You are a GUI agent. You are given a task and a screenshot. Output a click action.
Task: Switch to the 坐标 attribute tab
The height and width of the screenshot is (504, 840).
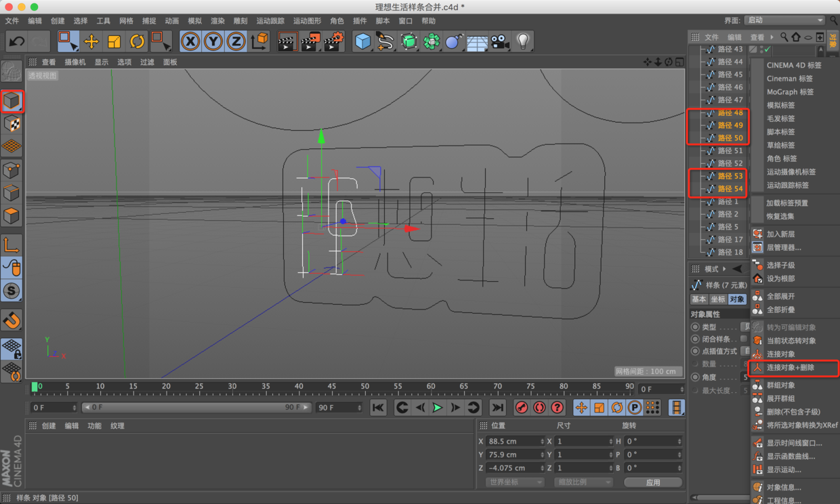(x=717, y=299)
